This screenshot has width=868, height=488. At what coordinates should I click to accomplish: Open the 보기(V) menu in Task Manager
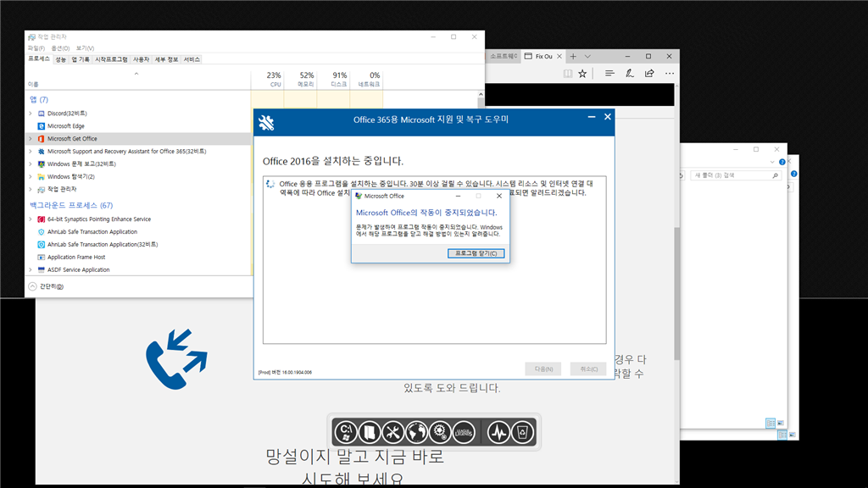[86, 48]
